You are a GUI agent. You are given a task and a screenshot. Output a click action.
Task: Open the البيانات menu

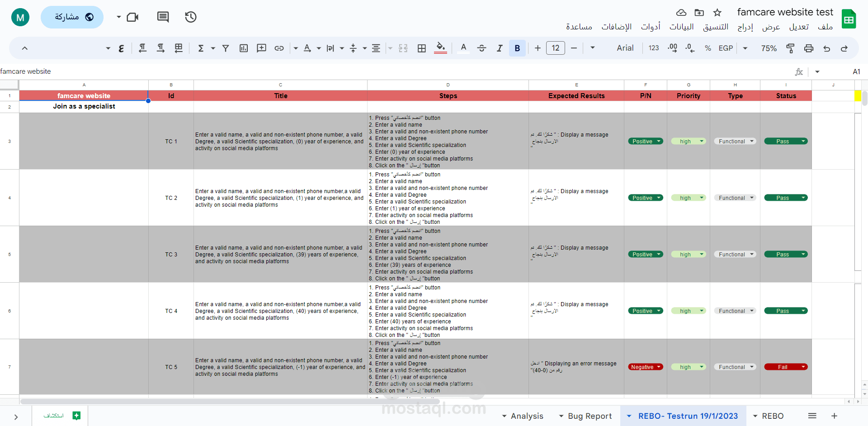pyautogui.click(x=682, y=27)
